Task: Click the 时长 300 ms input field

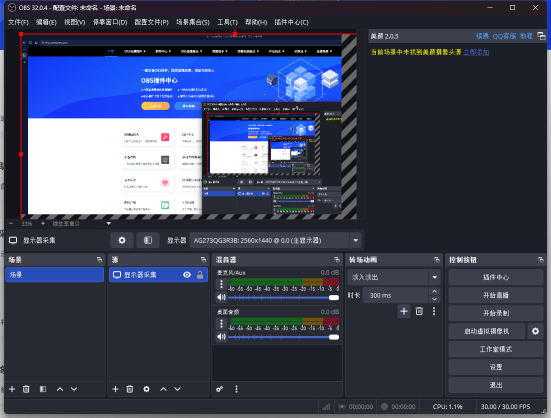Action: coord(396,295)
